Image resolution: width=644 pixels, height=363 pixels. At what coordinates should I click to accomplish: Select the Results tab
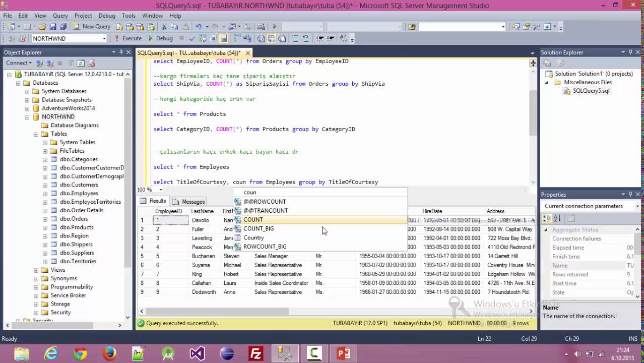[x=153, y=201]
